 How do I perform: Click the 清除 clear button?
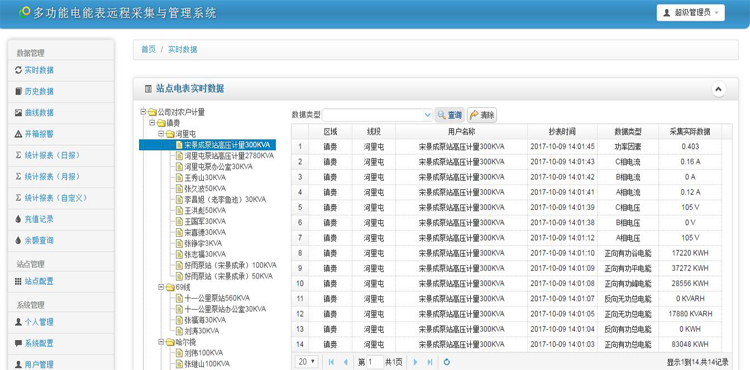(x=482, y=115)
